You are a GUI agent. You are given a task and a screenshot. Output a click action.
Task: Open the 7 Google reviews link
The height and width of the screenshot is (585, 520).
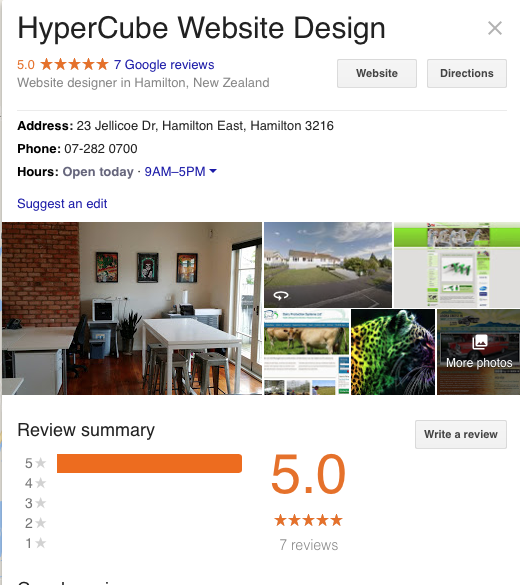tap(164, 65)
